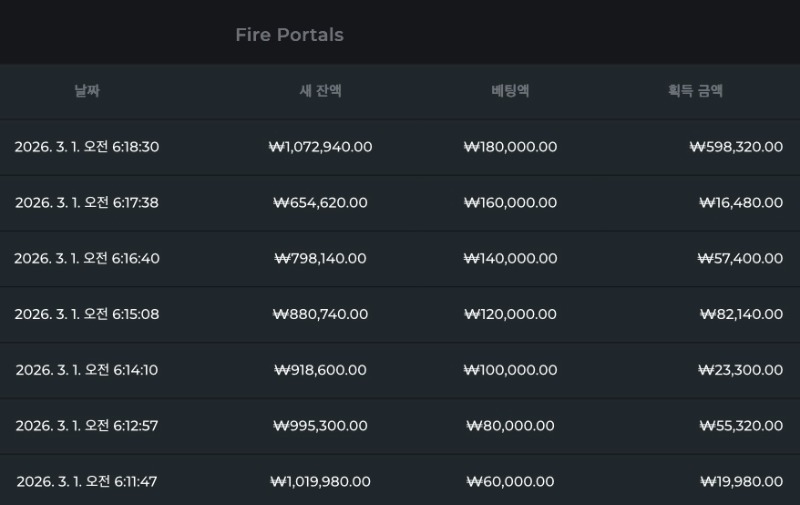The width and height of the screenshot is (800, 505).
Task: Select the row dated 오전 6:11:47
Action: pyautogui.click(x=87, y=482)
